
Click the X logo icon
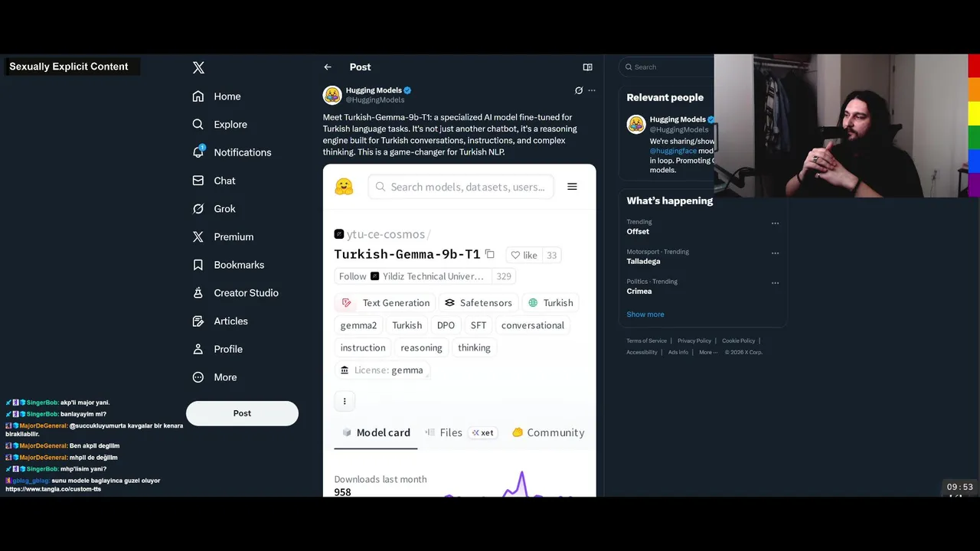coord(198,67)
